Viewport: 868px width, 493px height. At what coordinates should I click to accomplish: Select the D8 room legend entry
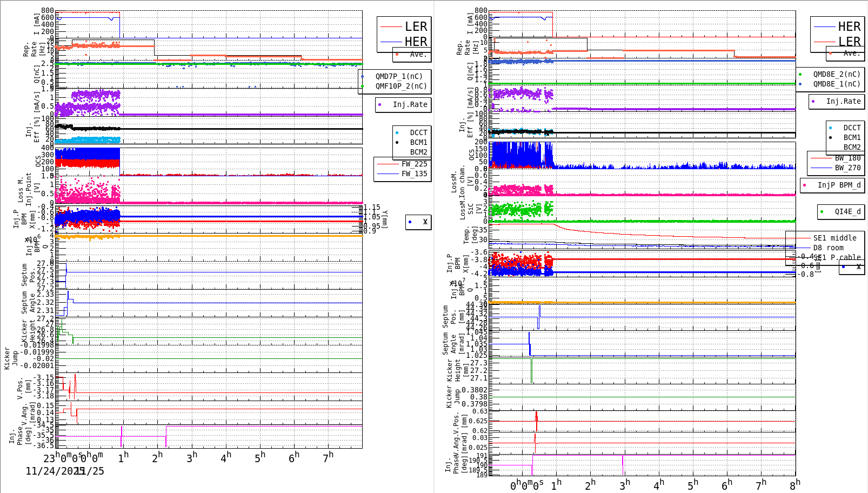828,248
